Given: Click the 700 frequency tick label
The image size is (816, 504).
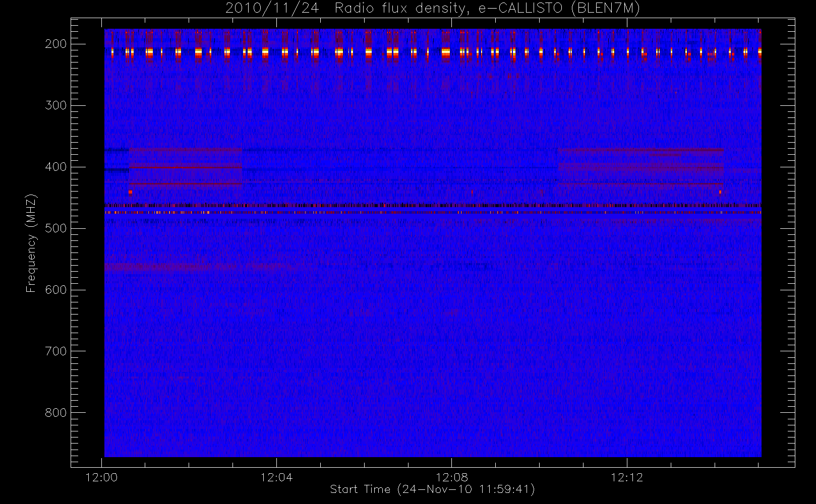Looking at the screenshot, I should point(56,351).
